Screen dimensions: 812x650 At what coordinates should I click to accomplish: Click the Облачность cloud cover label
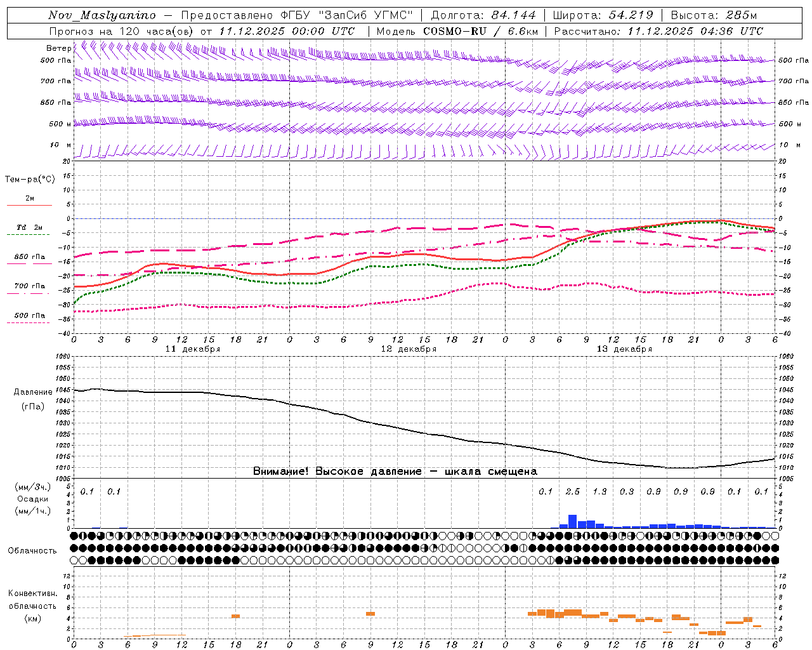click(32, 551)
